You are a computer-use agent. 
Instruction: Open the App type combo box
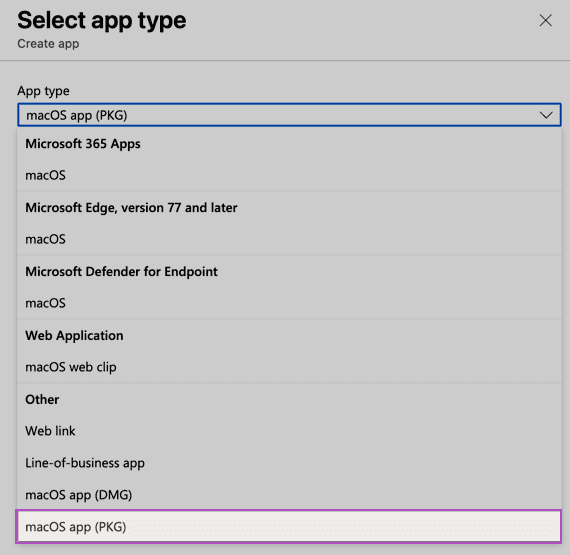[x=289, y=115]
